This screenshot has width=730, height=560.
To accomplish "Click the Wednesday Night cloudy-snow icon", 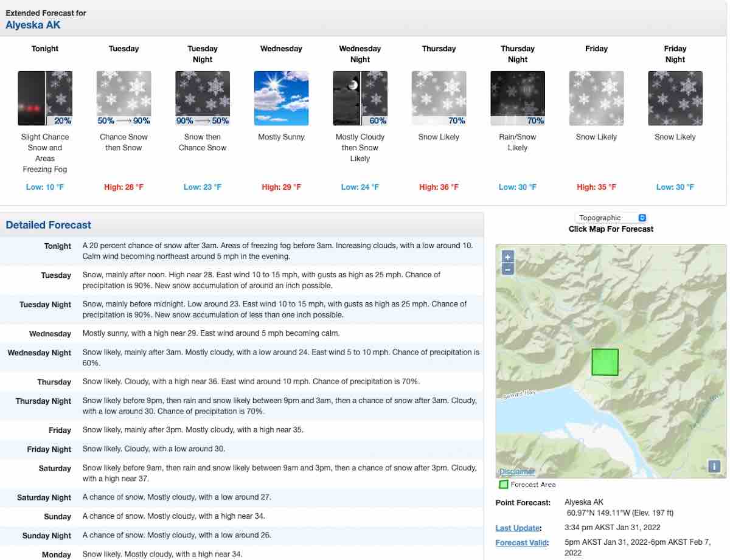I will point(360,99).
